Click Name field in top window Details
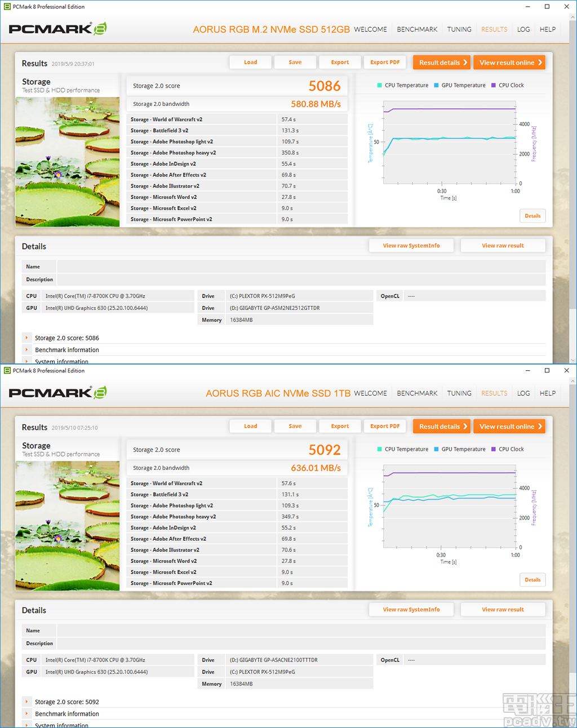Image resolution: width=577 pixels, height=728 pixels. (x=301, y=267)
